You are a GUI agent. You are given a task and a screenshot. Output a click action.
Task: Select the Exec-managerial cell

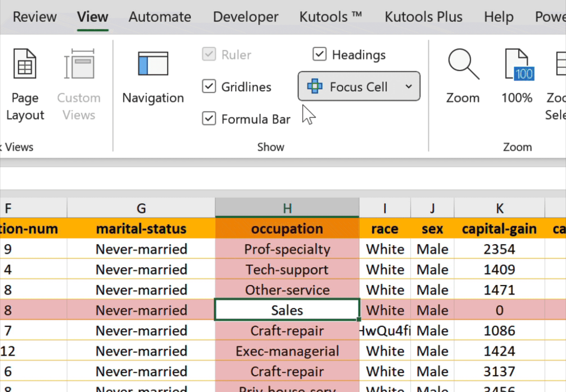pyautogui.click(x=287, y=351)
